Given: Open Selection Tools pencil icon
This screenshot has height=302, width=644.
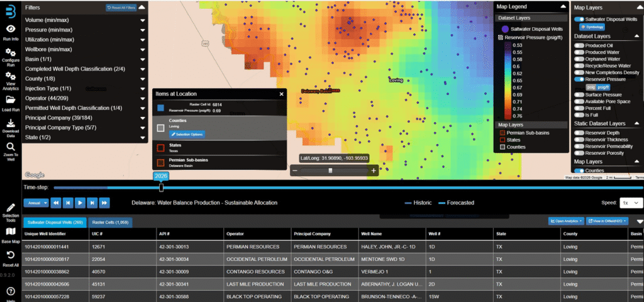Looking at the screenshot, I should click(11, 208).
